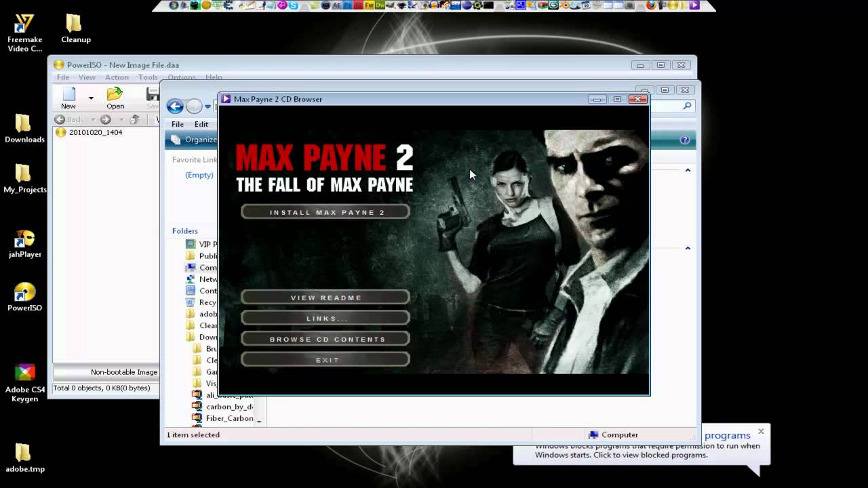Viewport: 868px width, 488px height.
Task: Launch jahPlayer from the desktop
Action: pyautogui.click(x=24, y=244)
